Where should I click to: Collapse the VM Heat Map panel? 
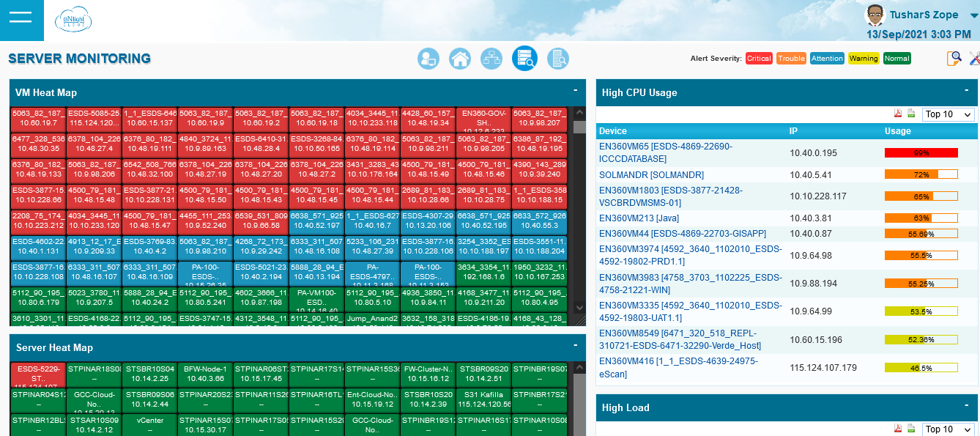point(576,91)
